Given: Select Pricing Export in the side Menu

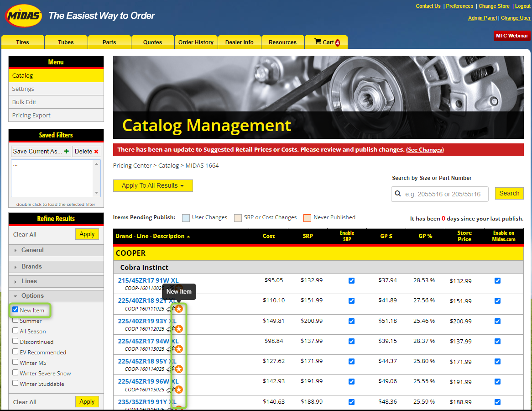Looking at the screenshot, I should [x=56, y=115].
